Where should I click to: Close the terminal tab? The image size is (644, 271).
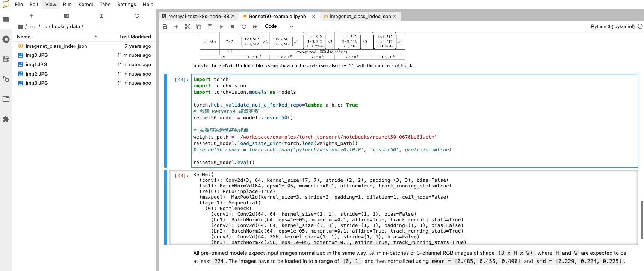click(x=233, y=16)
